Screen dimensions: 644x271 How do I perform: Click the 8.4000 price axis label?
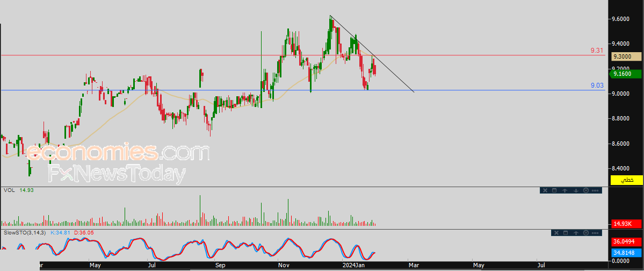click(x=621, y=168)
